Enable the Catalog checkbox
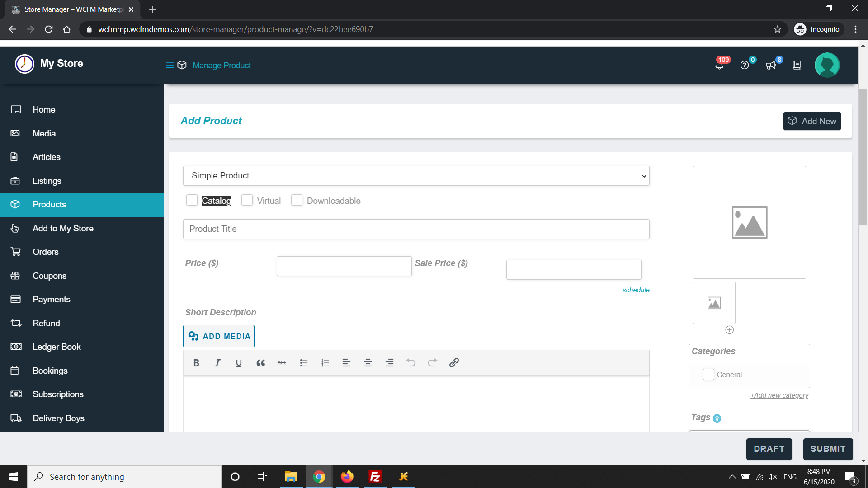868x488 pixels. pyautogui.click(x=192, y=200)
